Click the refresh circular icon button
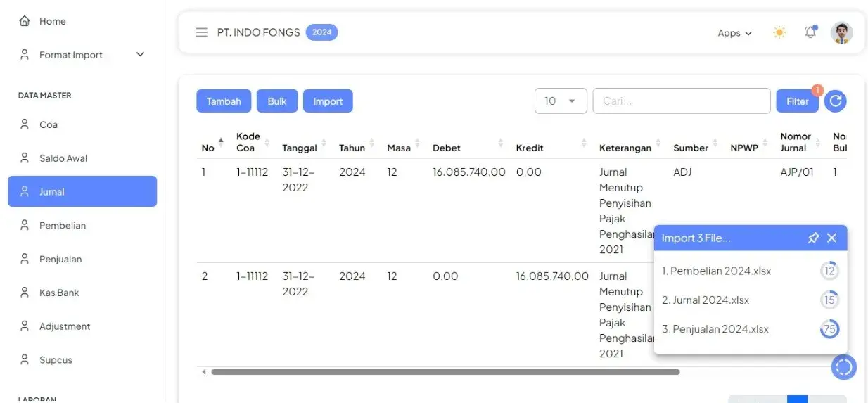Viewport: 868px width, 403px height. 836,101
